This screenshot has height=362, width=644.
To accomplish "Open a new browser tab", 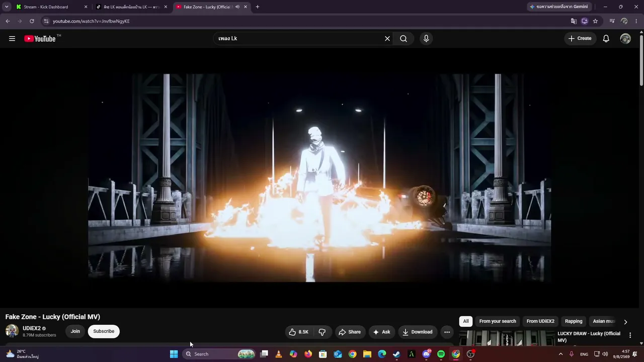I will pos(258,7).
